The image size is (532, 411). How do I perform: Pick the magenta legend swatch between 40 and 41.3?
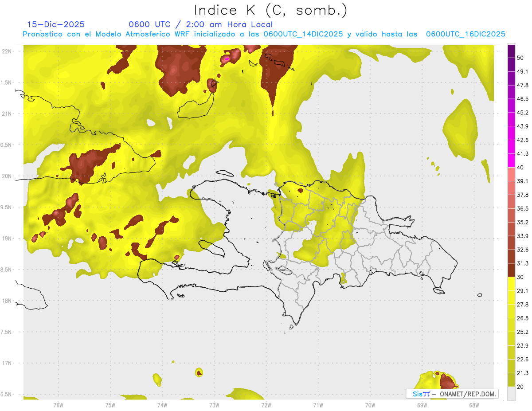tap(512, 160)
